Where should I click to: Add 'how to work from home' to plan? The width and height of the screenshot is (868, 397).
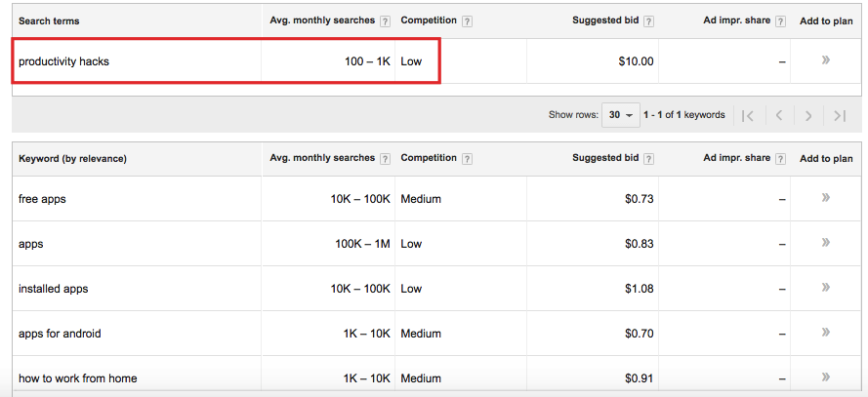[826, 377]
